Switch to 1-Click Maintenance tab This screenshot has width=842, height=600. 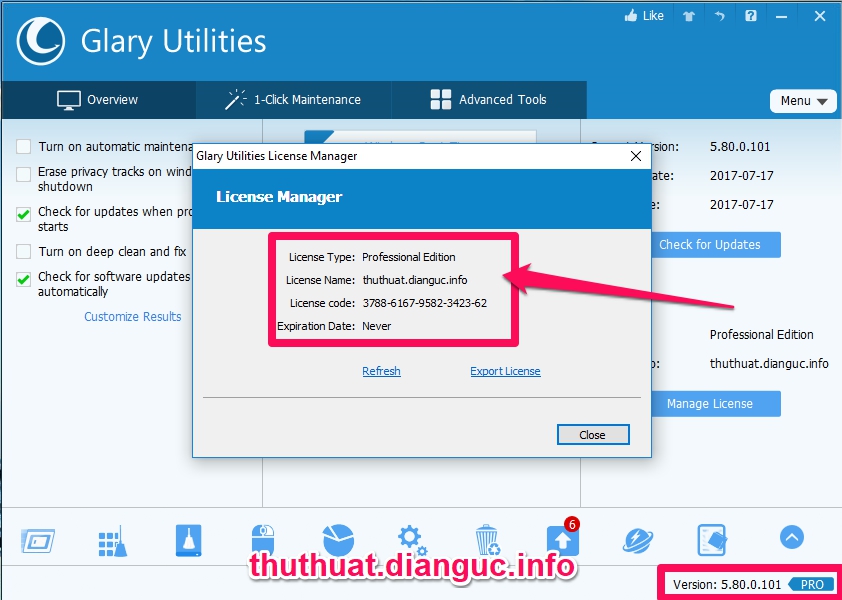point(293,100)
